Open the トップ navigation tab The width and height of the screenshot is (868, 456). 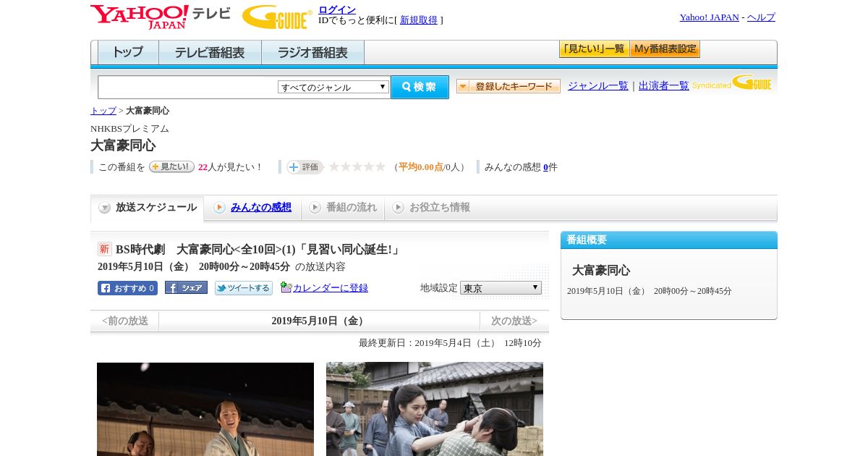128,53
